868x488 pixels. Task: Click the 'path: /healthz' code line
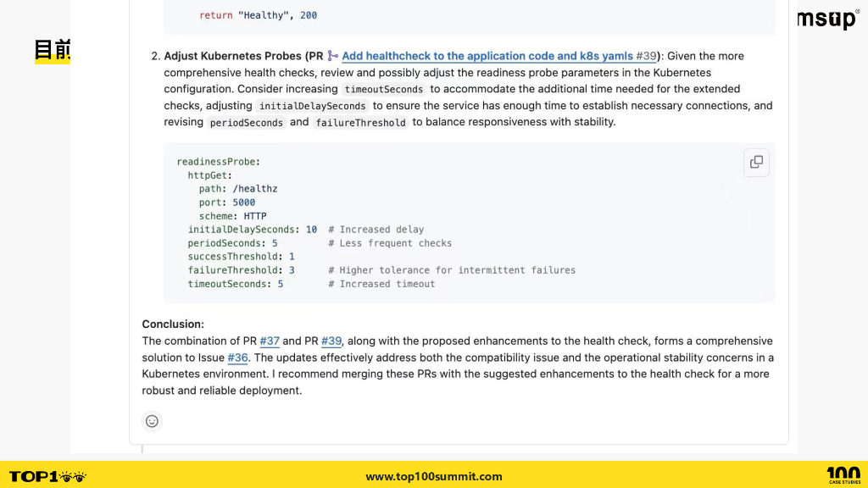point(238,189)
